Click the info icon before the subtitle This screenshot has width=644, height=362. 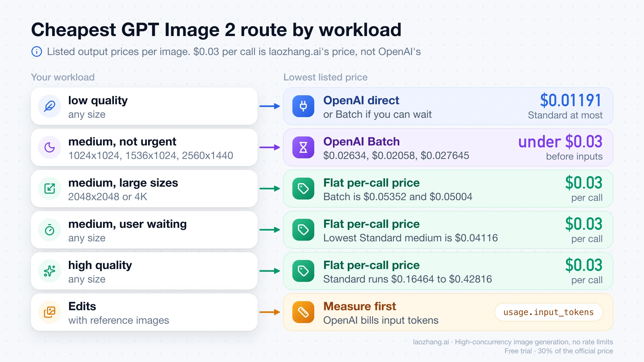(x=37, y=51)
